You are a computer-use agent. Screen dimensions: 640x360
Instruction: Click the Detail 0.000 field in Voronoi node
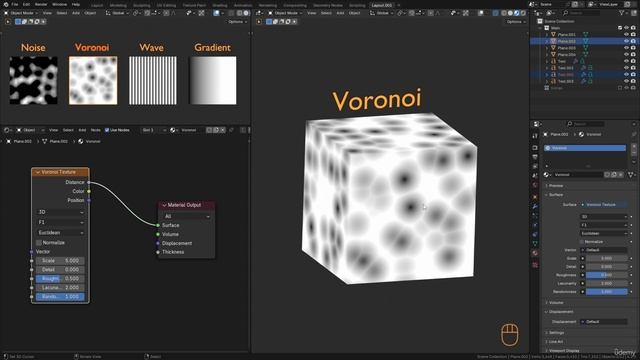60,270
